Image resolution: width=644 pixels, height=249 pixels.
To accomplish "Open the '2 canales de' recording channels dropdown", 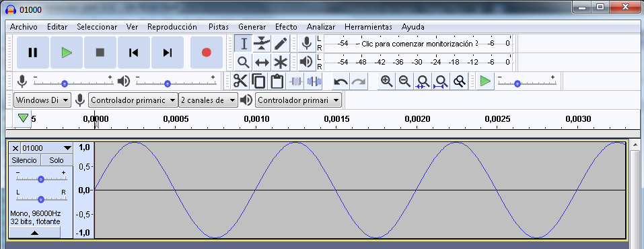I will coord(208,100).
